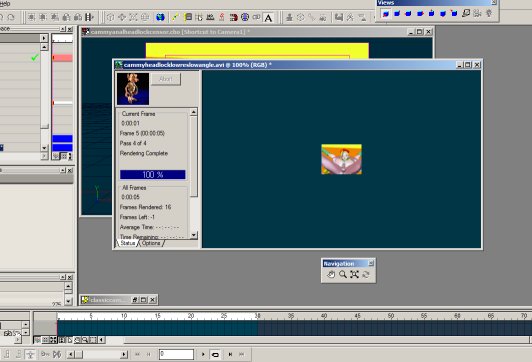Click the 100 % render progress bar
The width and height of the screenshot is (532, 362).
153,174
